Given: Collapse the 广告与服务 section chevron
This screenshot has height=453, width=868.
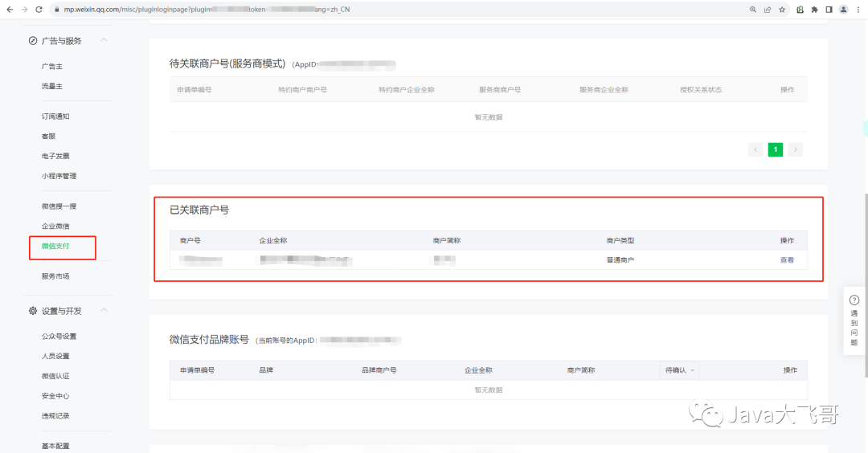Looking at the screenshot, I should (x=104, y=40).
